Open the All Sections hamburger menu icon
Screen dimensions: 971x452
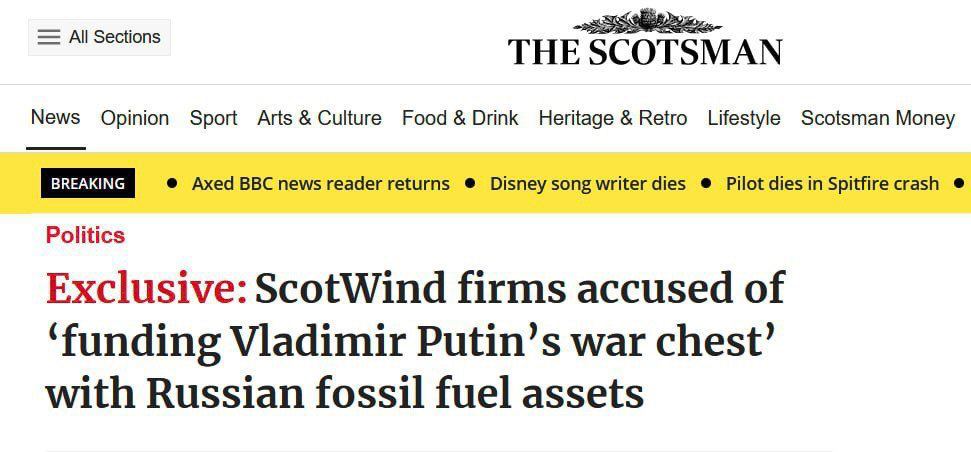pyautogui.click(x=49, y=37)
